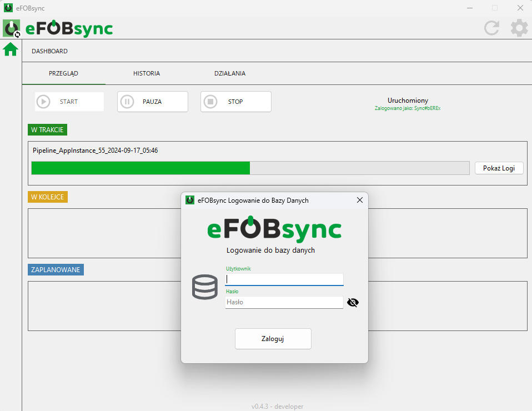Click the eFOBsync logo icon top-left
Screen dimensions: 532x411
point(12,28)
